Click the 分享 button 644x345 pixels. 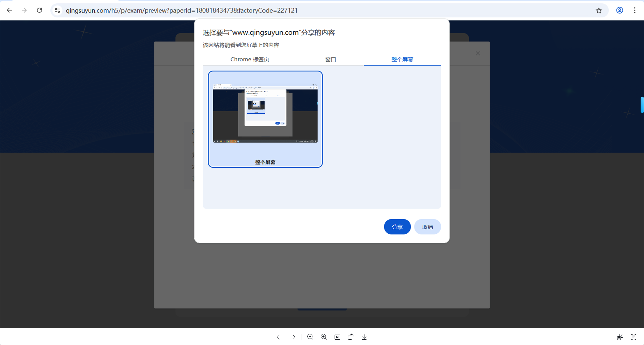click(x=397, y=227)
